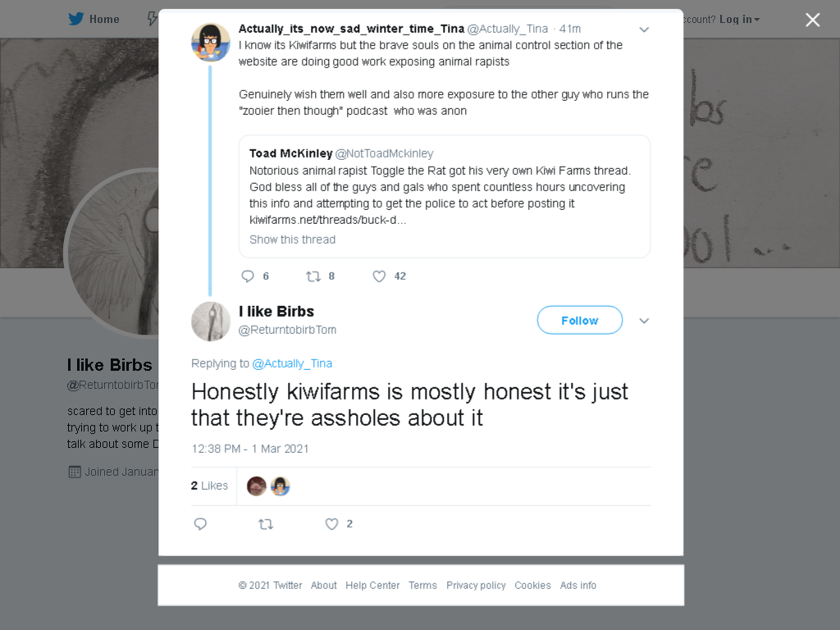Open the Actually_Tina avatar profile picture
This screenshot has width=840, height=630.
pyautogui.click(x=211, y=43)
